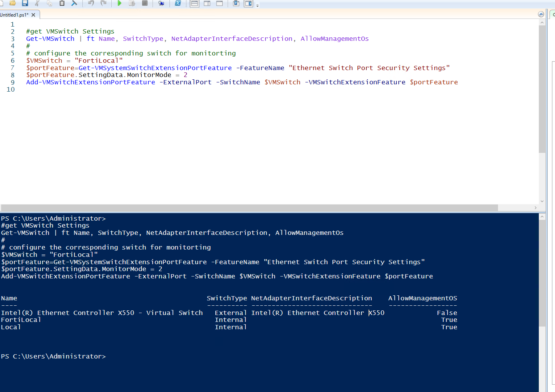555x392 pixels.
Task: Toggle Show Script Pane Right layout
Action: tap(207, 3)
